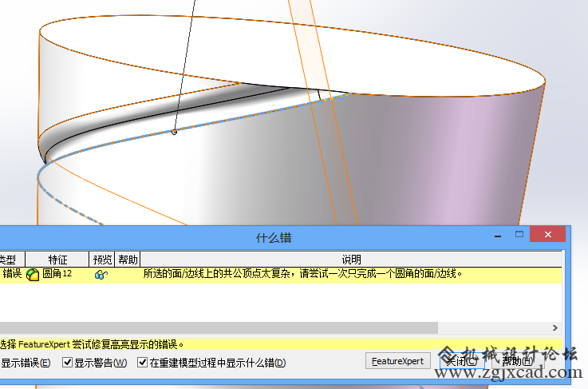
Task: Click the horizontal scrollbar thumb in dialog
Action: [x=219, y=327]
